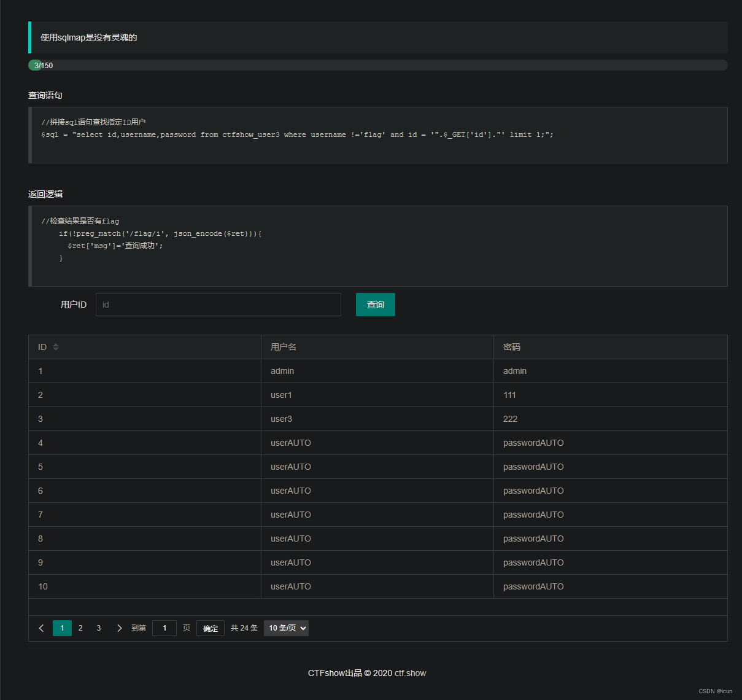Go to previous page with the left chevron

coord(41,628)
